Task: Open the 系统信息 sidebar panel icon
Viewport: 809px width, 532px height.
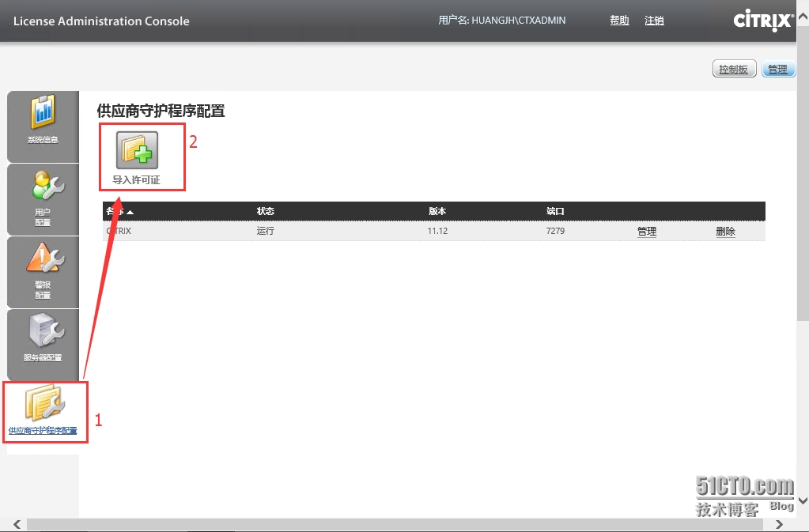Action: (43, 125)
